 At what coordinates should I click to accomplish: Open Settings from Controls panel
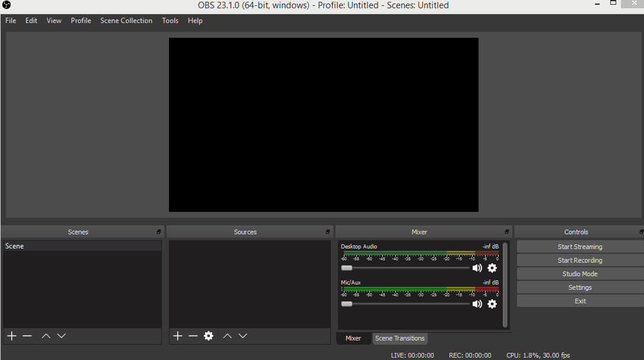tap(580, 287)
